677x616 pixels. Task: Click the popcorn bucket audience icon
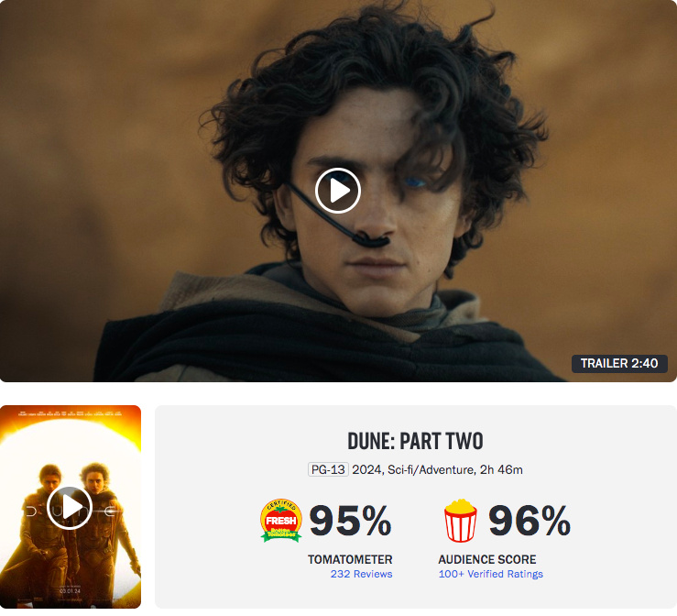tap(460, 521)
